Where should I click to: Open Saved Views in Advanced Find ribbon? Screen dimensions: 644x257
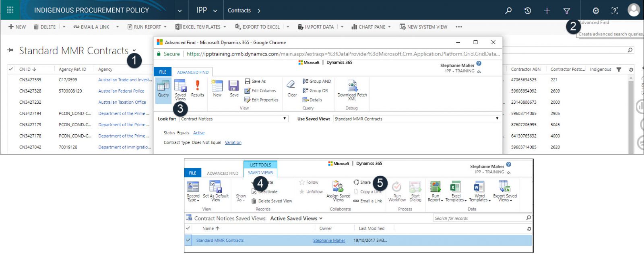[x=180, y=90]
